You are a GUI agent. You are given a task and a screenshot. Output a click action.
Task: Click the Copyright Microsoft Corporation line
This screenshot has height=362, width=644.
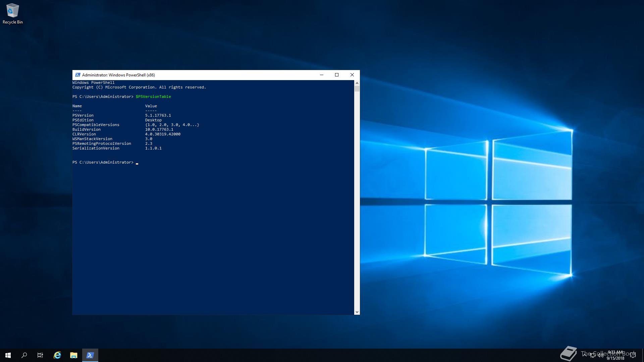point(139,87)
